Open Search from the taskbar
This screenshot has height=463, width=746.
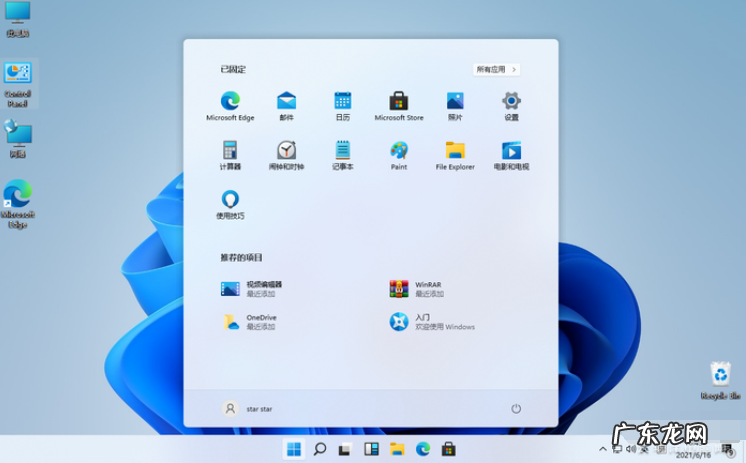coord(320,449)
